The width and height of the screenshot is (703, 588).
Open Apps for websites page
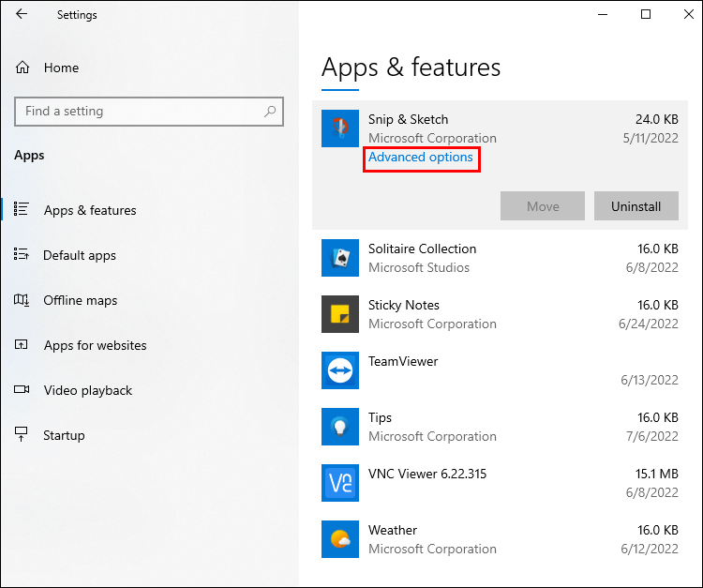(95, 345)
